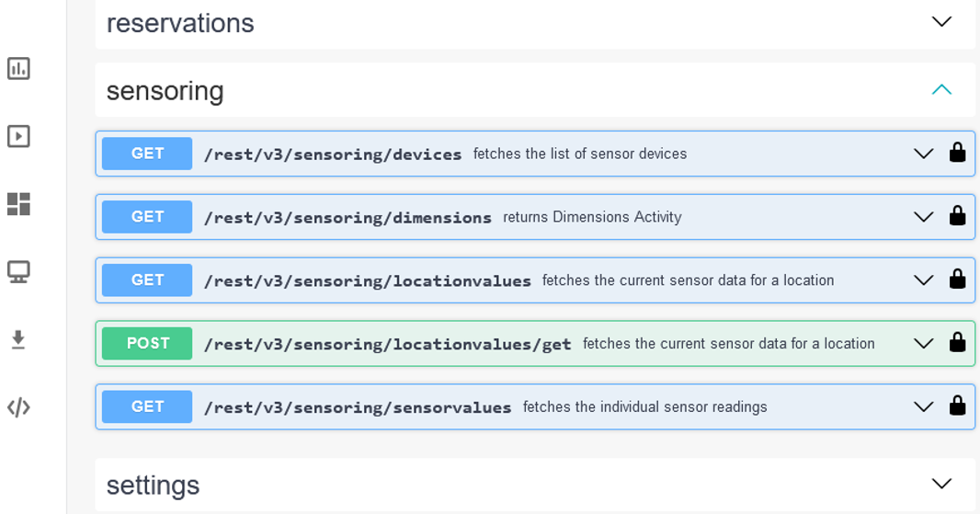Screen dimensions: 980x514
Task: Open the settings section heading
Action: 154,485
